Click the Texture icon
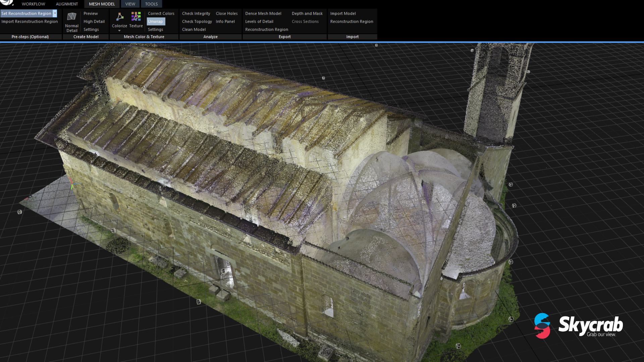 (136, 17)
